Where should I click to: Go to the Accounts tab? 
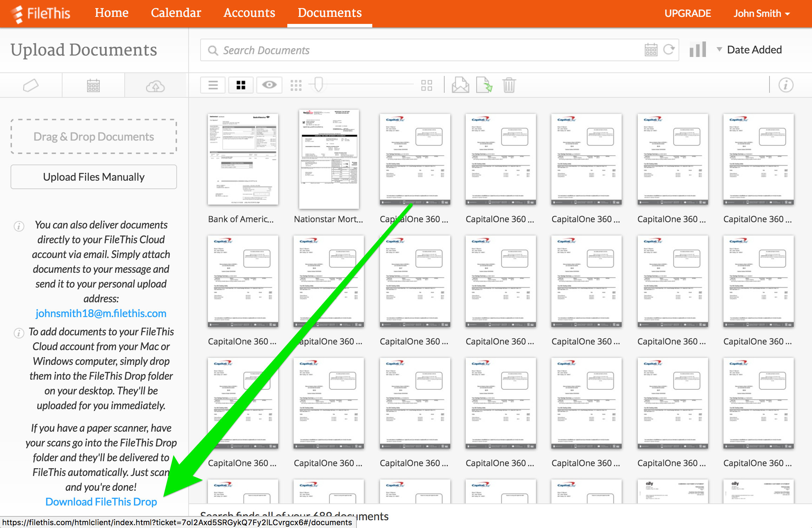click(x=249, y=13)
